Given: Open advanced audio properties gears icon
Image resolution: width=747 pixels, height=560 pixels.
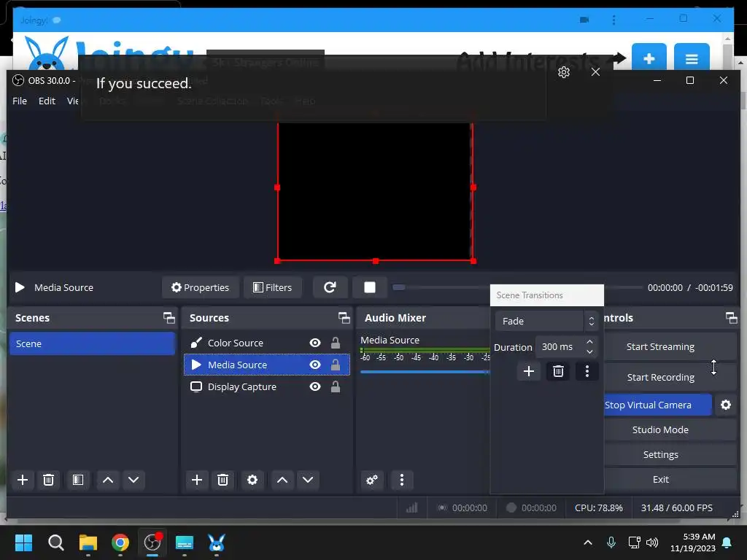Looking at the screenshot, I should [x=371, y=480].
